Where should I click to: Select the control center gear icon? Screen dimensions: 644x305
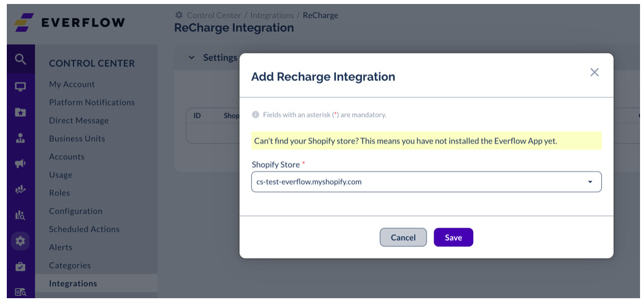tap(20, 241)
